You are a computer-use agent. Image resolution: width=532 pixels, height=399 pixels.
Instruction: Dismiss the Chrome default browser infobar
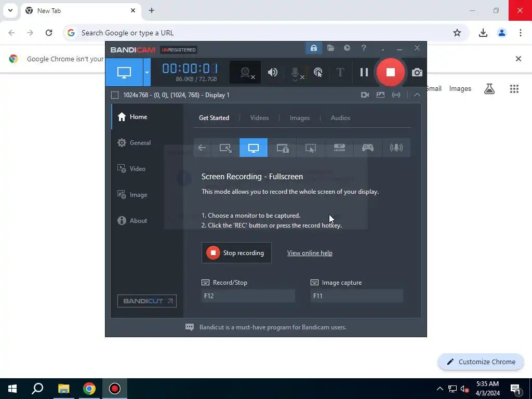click(x=518, y=59)
